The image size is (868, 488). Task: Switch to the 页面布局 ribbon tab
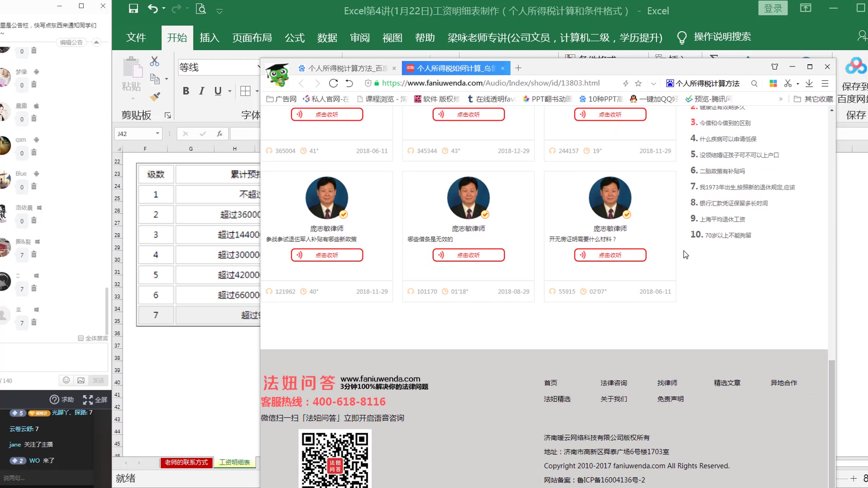click(x=252, y=38)
